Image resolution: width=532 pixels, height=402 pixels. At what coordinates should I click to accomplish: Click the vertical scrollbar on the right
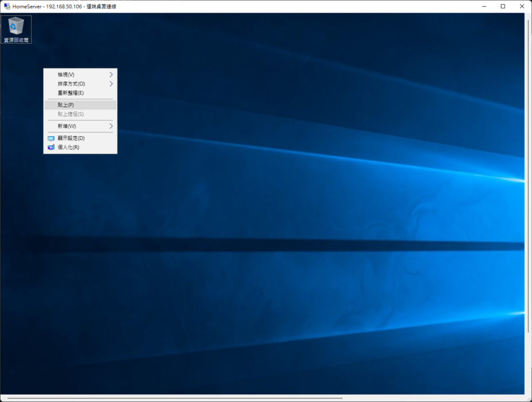point(529,176)
